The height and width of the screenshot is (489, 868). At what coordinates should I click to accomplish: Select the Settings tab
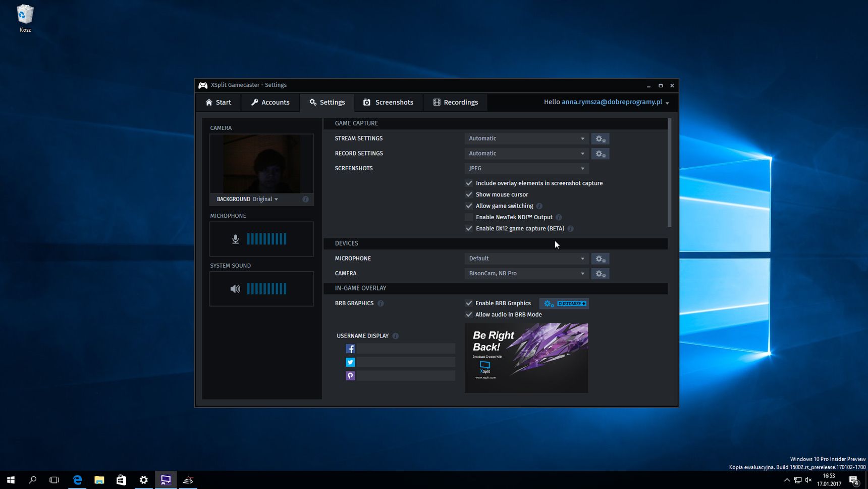[x=327, y=103]
